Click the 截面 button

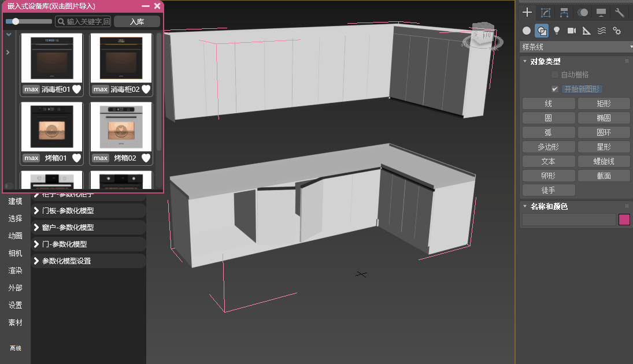point(604,176)
